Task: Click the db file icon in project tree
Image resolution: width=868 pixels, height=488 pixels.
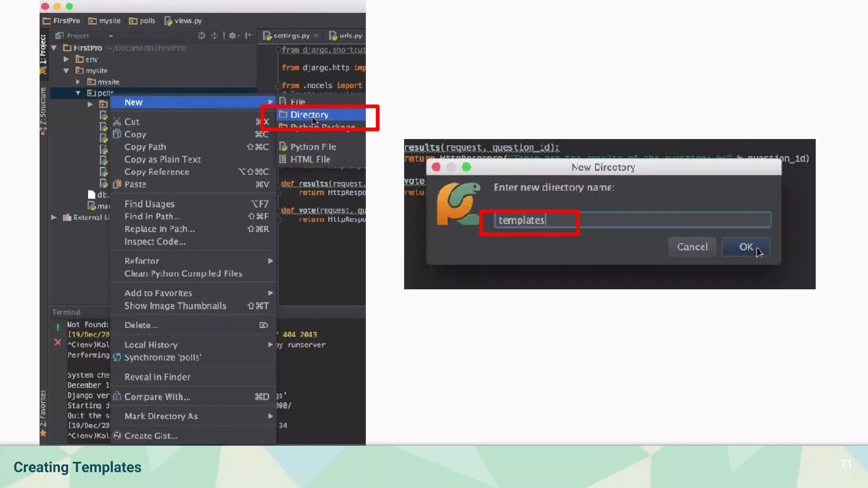Action: pyautogui.click(x=92, y=194)
